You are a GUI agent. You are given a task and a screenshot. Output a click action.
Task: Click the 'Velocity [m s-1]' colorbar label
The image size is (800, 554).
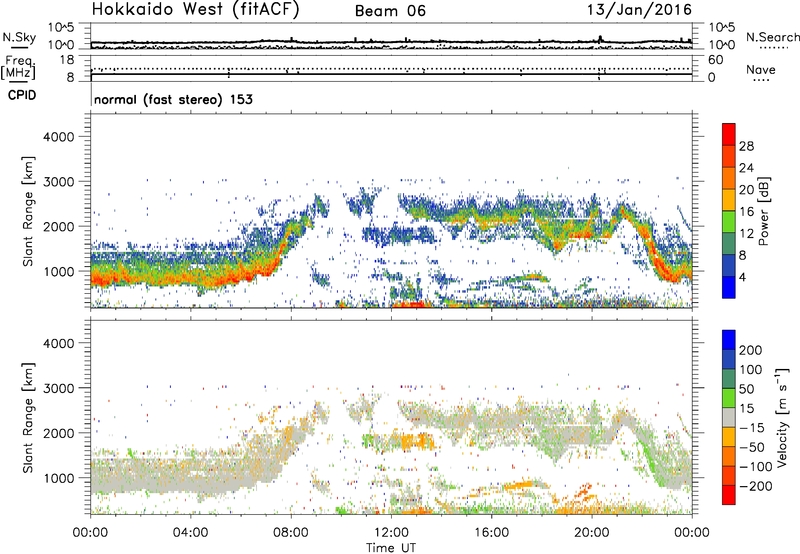point(782,417)
